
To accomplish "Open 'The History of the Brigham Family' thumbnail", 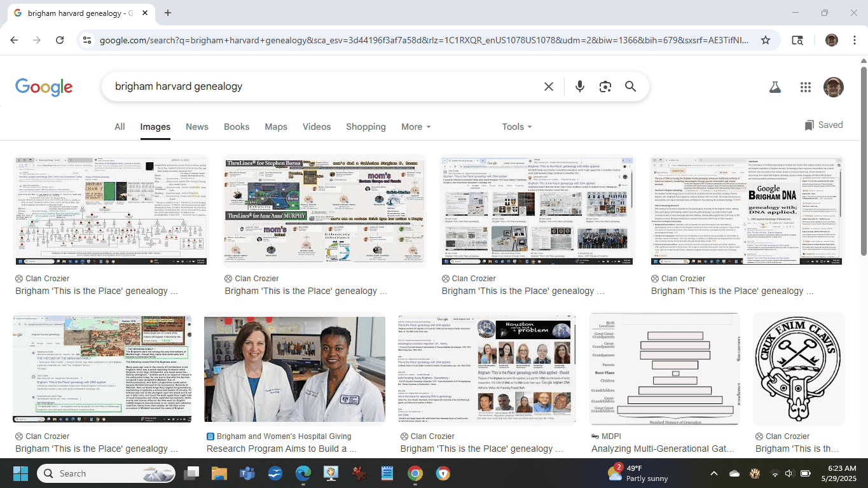I will pyautogui.click(x=102, y=368).
